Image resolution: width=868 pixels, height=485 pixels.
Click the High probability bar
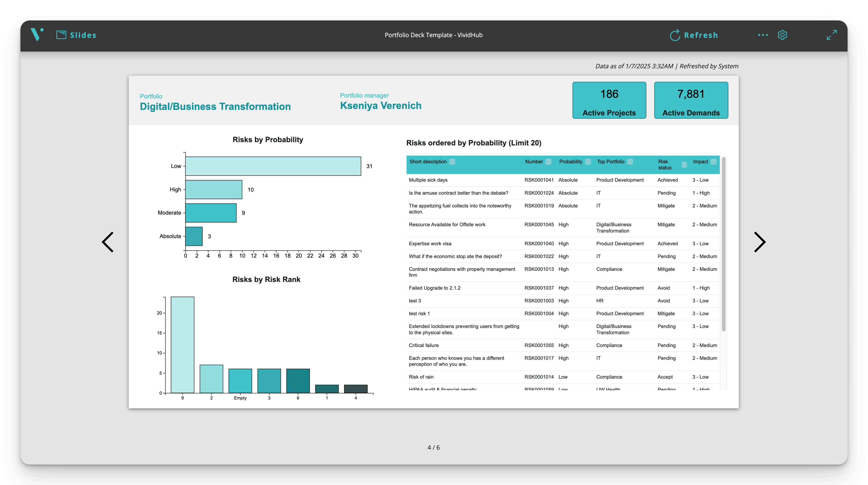pyautogui.click(x=214, y=190)
